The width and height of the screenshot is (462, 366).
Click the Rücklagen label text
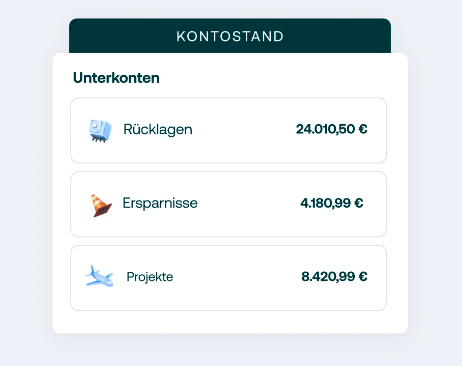pos(158,129)
